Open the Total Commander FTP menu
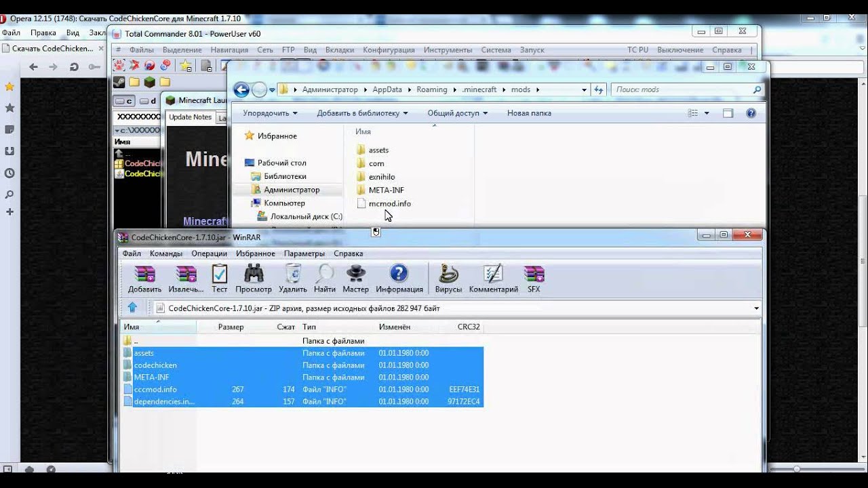 (288, 50)
